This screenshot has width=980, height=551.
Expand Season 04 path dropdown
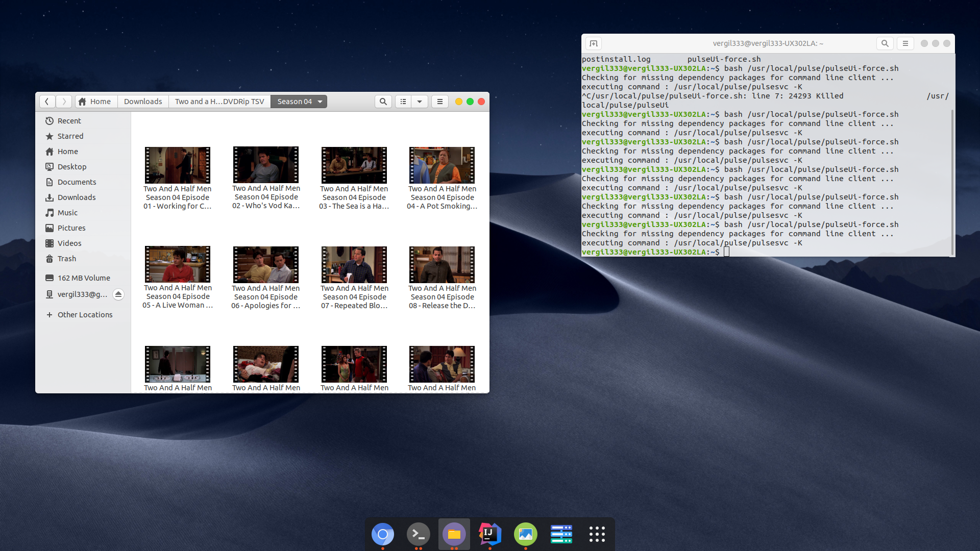tap(320, 102)
